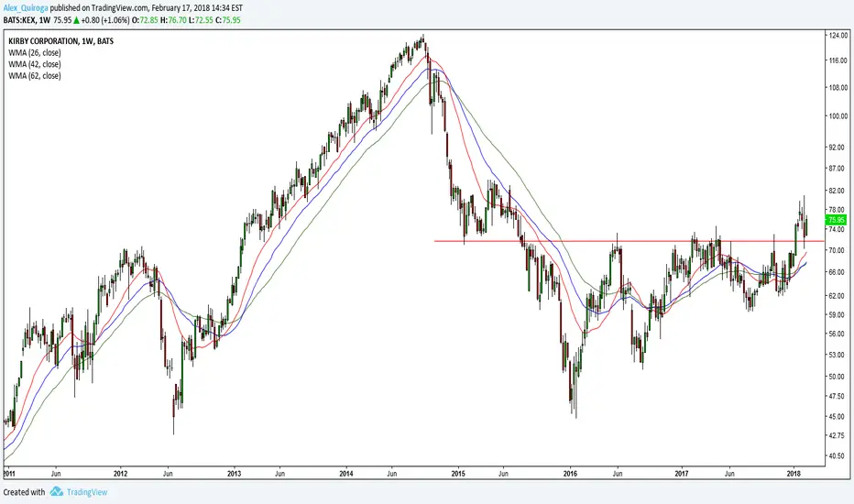Viewport: 854px width, 504px height.
Task: Click the H:76.70 high value
Action: coord(173,20)
